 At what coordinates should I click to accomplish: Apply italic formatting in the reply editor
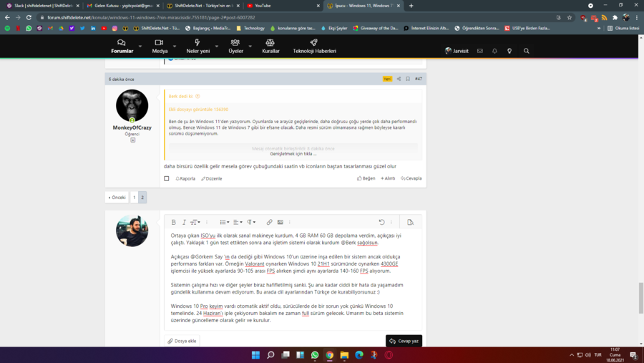click(x=184, y=222)
